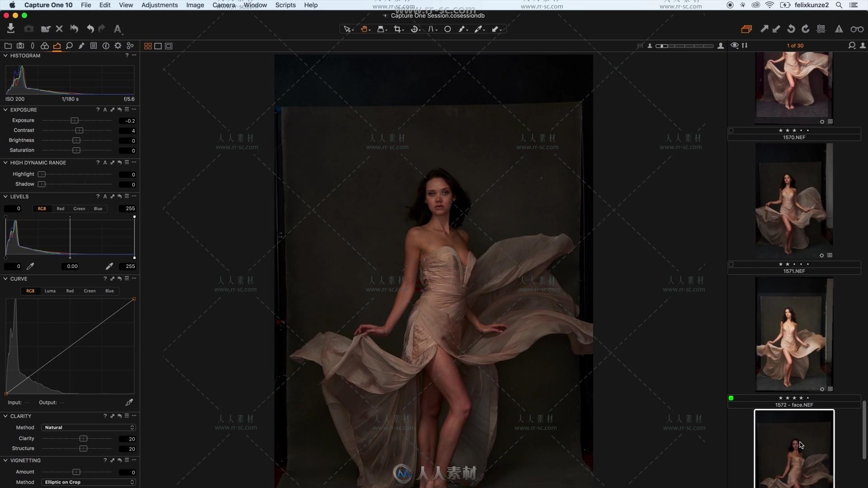Select the Blue channel tab in Curve

click(x=109, y=291)
